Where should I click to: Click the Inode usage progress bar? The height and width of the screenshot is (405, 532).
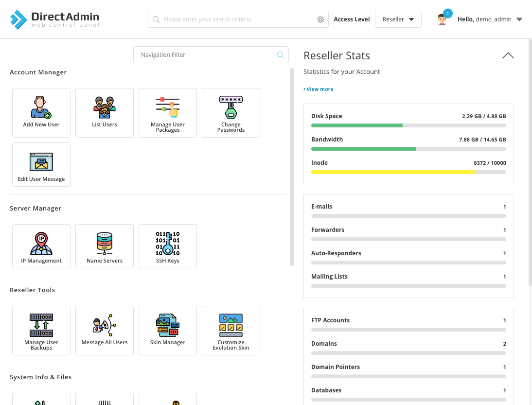pyautogui.click(x=408, y=172)
